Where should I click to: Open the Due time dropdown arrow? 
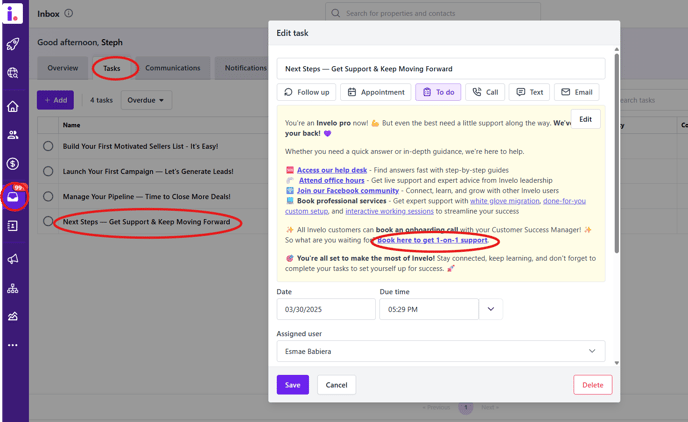(491, 309)
